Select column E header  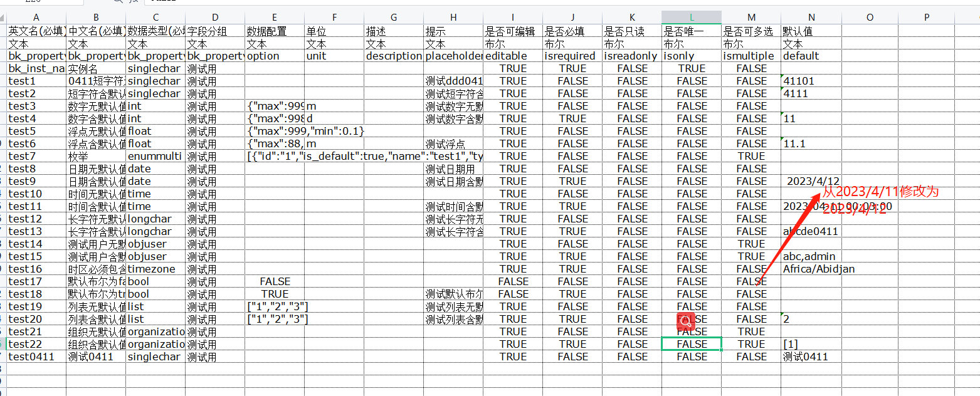click(275, 18)
